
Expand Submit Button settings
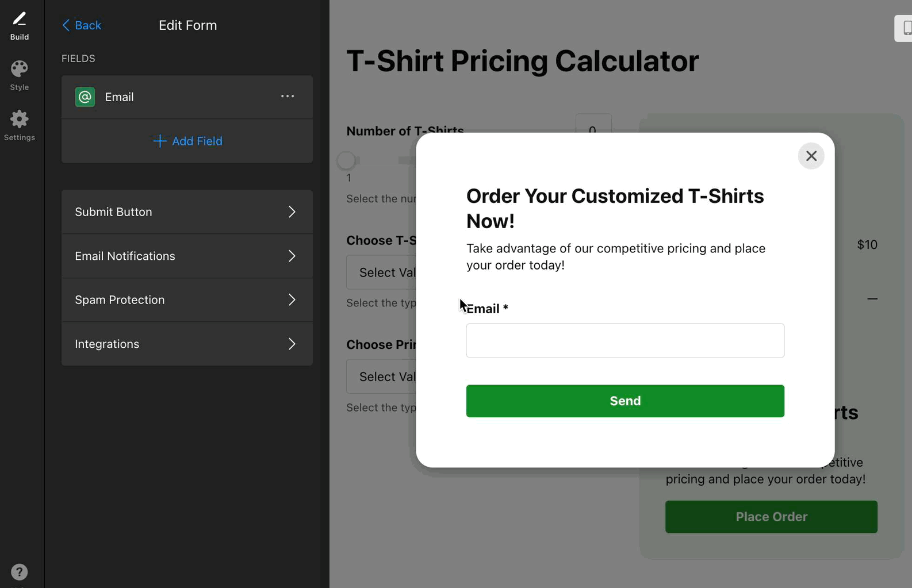click(x=187, y=212)
